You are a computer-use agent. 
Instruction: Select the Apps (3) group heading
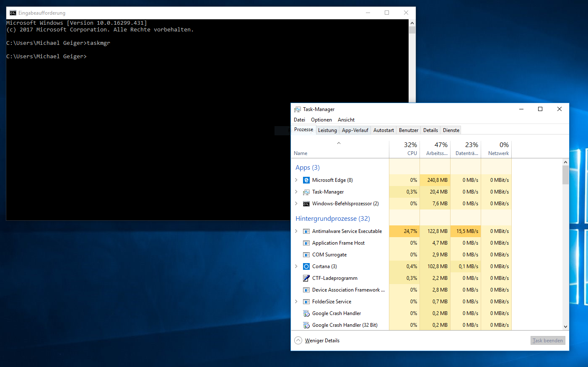[308, 168]
